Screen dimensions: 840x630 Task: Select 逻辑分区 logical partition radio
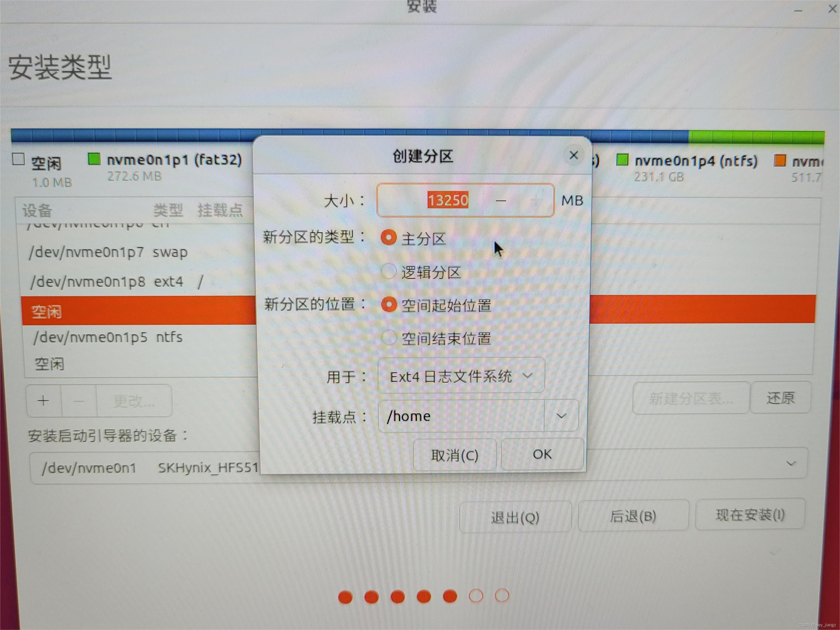tap(388, 271)
